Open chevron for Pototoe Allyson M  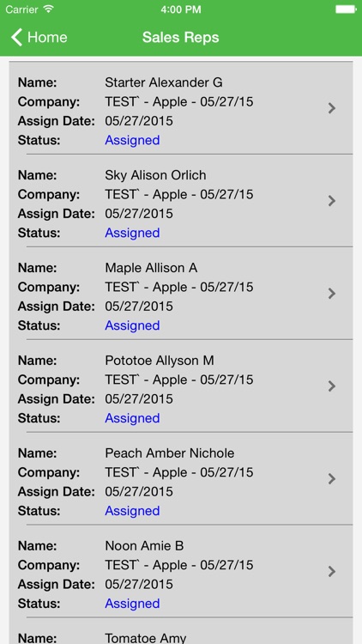pyautogui.click(x=332, y=386)
